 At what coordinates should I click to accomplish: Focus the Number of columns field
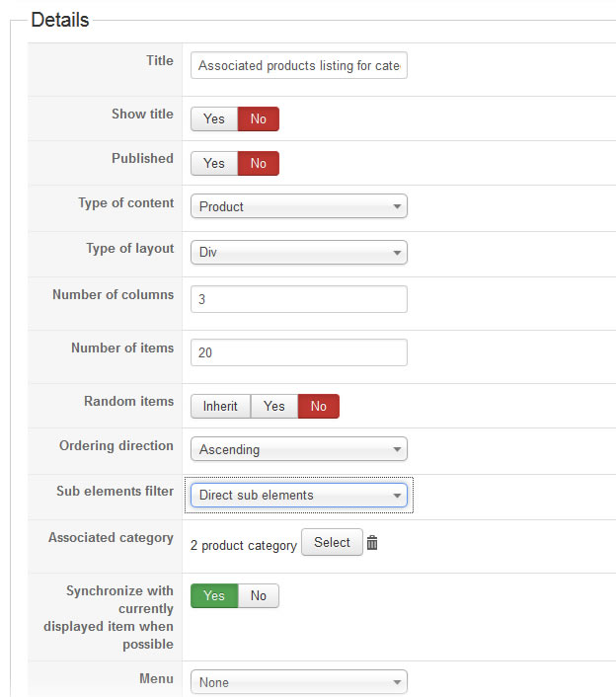[298, 299]
